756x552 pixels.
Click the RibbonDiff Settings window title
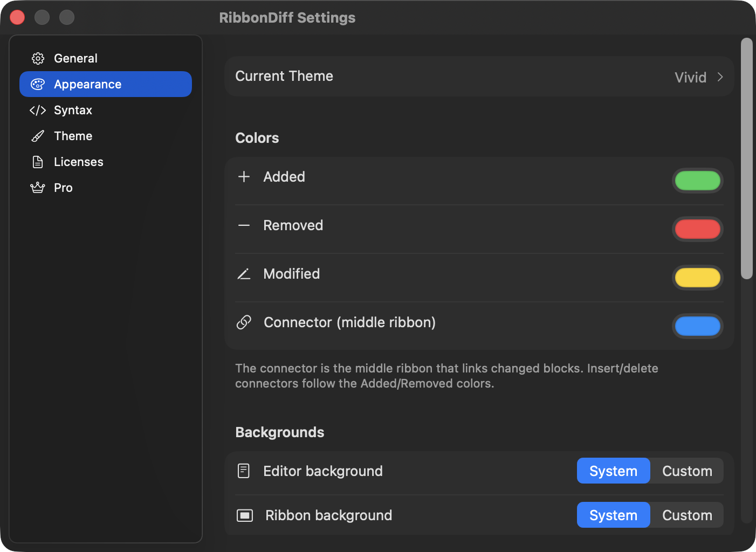point(287,18)
